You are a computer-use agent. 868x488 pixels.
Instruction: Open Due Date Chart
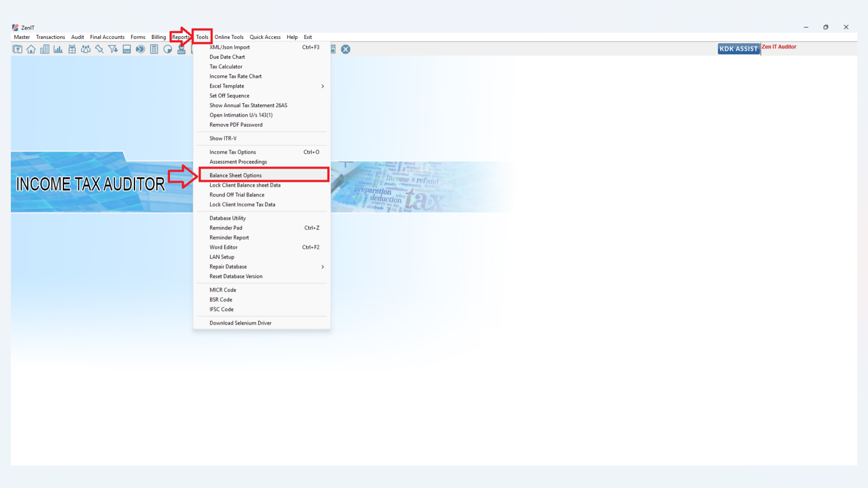[262, 57]
